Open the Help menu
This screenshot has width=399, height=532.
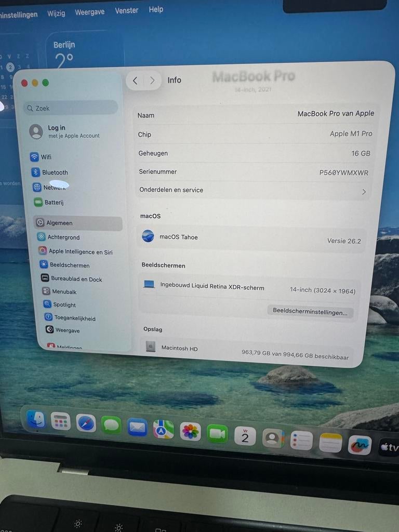[x=156, y=9]
